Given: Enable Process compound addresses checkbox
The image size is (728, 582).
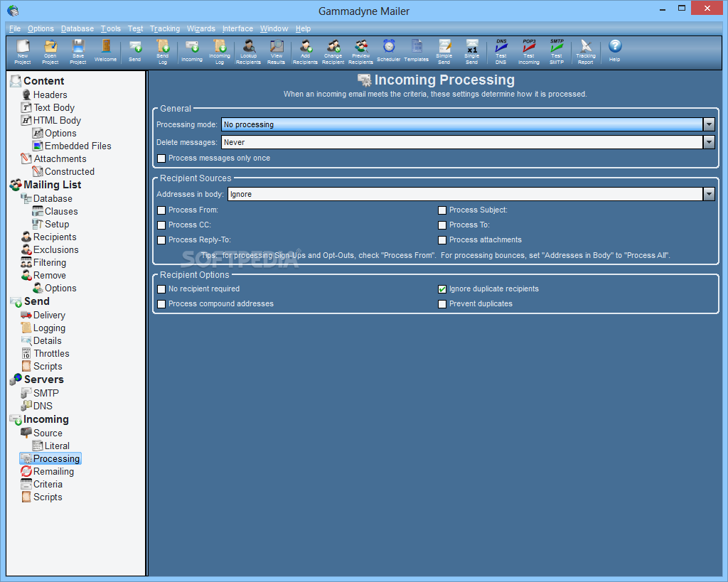Looking at the screenshot, I should coord(161,304).
